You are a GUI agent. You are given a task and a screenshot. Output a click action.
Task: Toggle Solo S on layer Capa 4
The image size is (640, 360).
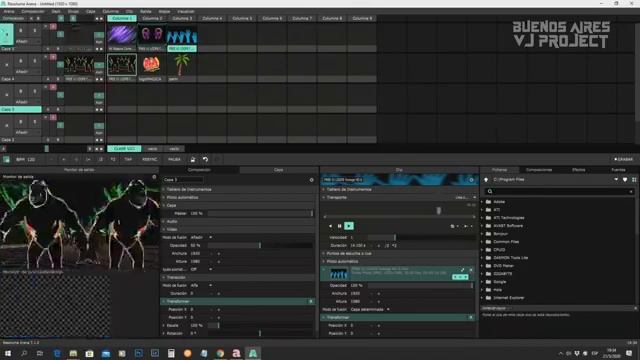click(x=35, y=60)
